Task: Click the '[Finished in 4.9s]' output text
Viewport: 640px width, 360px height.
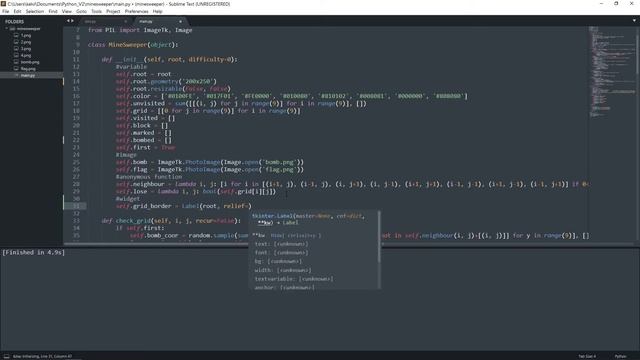Action: (x=33, y=253)
